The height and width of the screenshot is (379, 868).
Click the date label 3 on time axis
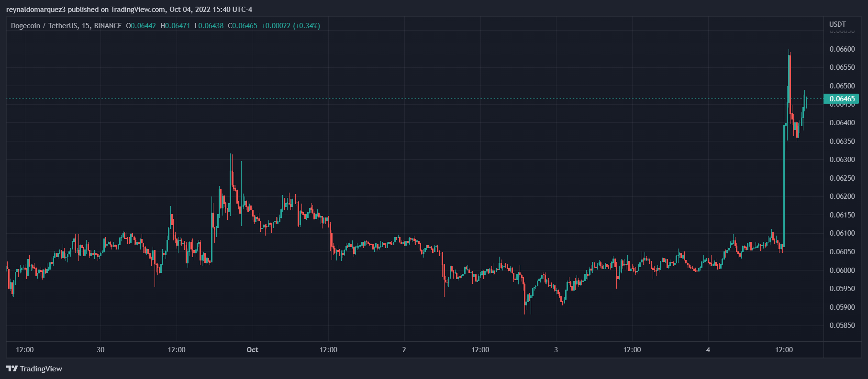(x=556, y=350)
